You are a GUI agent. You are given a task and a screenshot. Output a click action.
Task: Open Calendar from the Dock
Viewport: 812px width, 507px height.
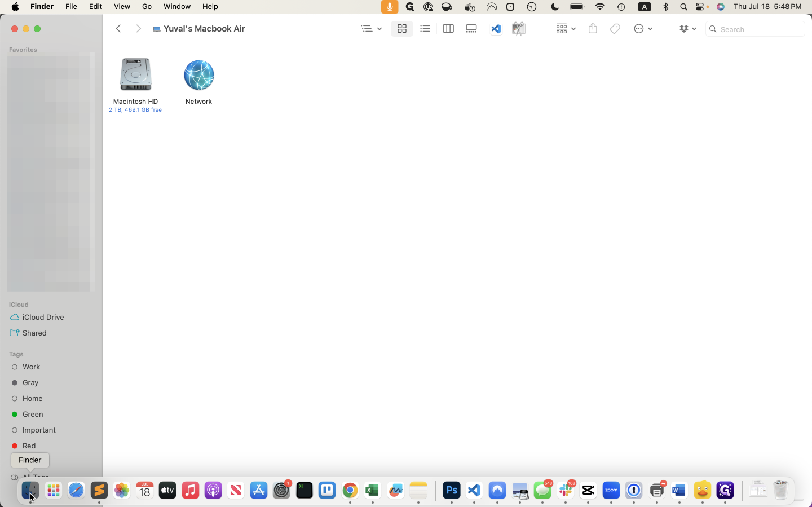tap(145, 491)
